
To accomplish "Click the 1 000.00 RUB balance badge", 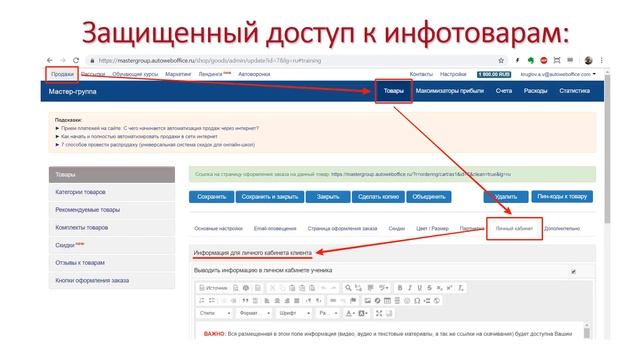I will (x=494, y=74).
